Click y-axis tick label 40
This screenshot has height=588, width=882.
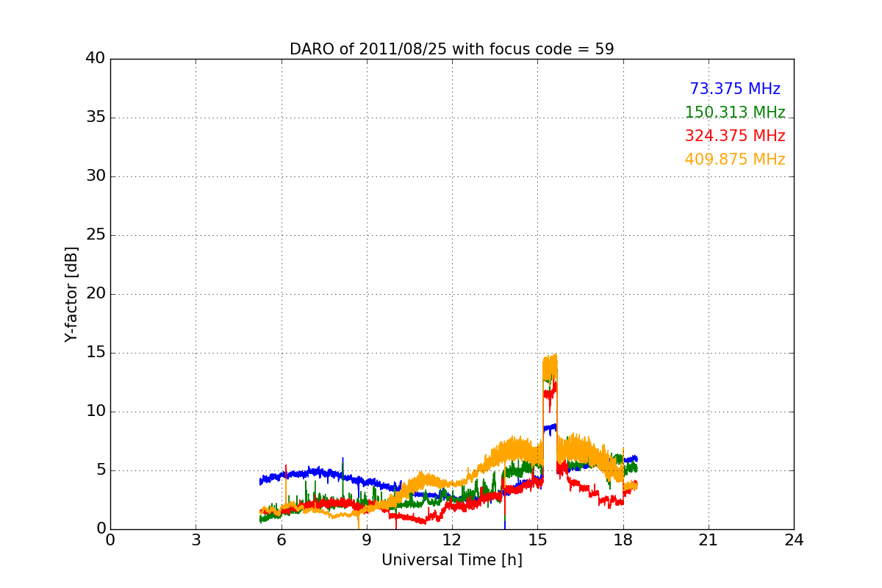[x=96, y=59]
